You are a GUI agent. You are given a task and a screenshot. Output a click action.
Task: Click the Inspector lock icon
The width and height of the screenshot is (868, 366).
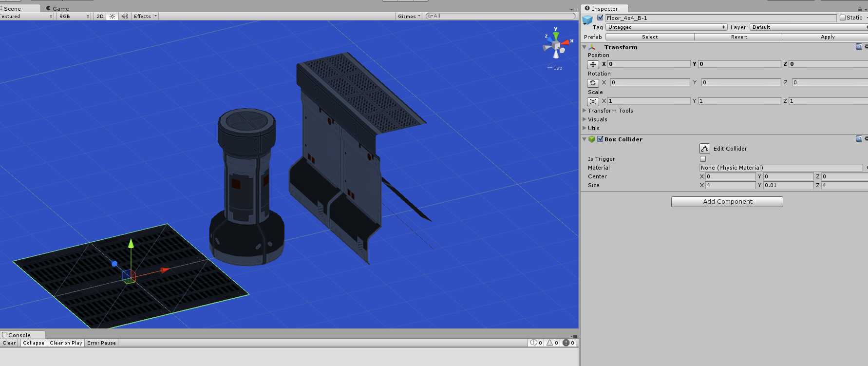pyautogui.click(x=860, y=9)
